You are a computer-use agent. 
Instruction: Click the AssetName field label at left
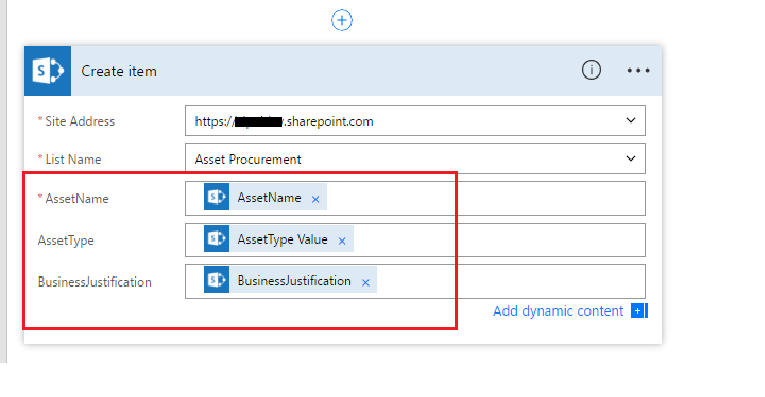(77, 198)
